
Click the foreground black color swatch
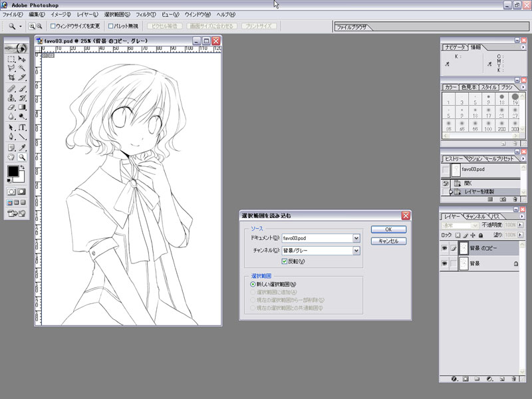(13, 172)
